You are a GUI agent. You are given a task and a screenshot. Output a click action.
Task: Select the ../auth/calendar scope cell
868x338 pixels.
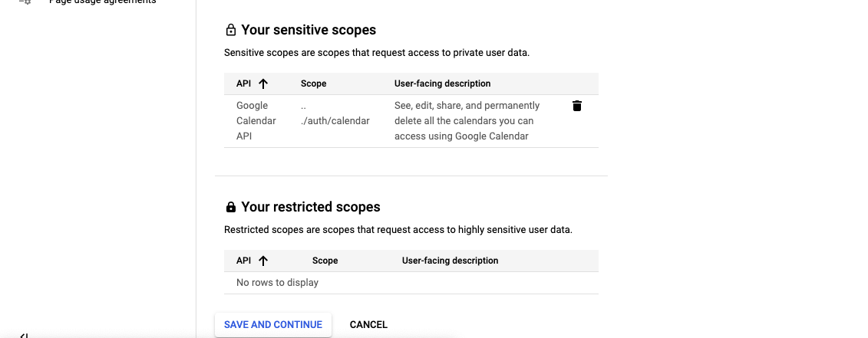335,113
